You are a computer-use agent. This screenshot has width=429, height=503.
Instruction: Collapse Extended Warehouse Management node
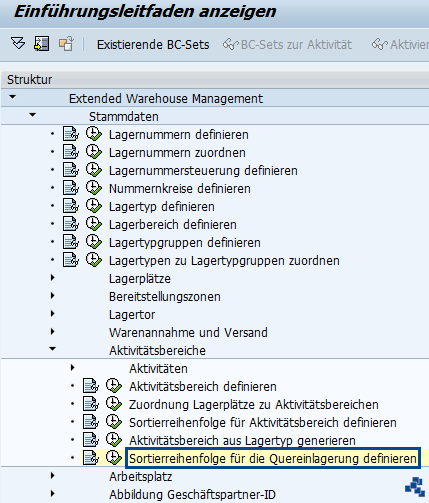coord(13,97)
